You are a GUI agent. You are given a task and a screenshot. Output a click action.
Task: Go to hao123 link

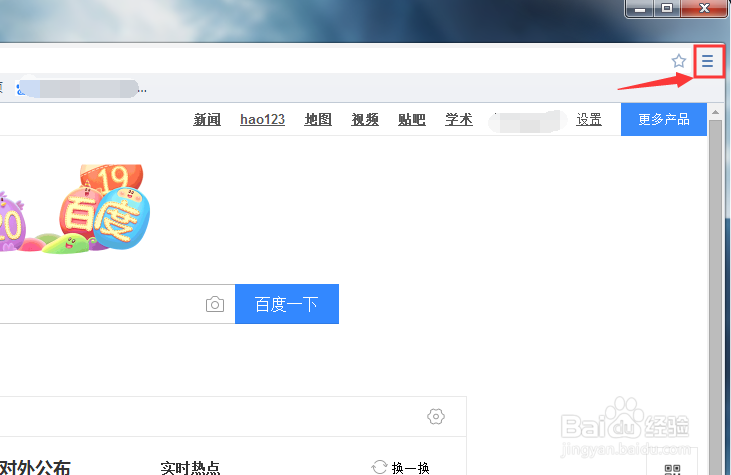point(262,119)
